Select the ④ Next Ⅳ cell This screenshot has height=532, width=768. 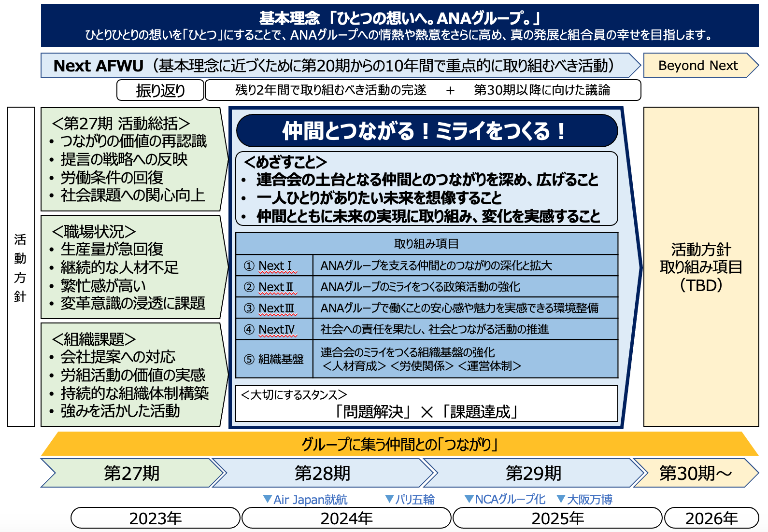tap(274, 329)
